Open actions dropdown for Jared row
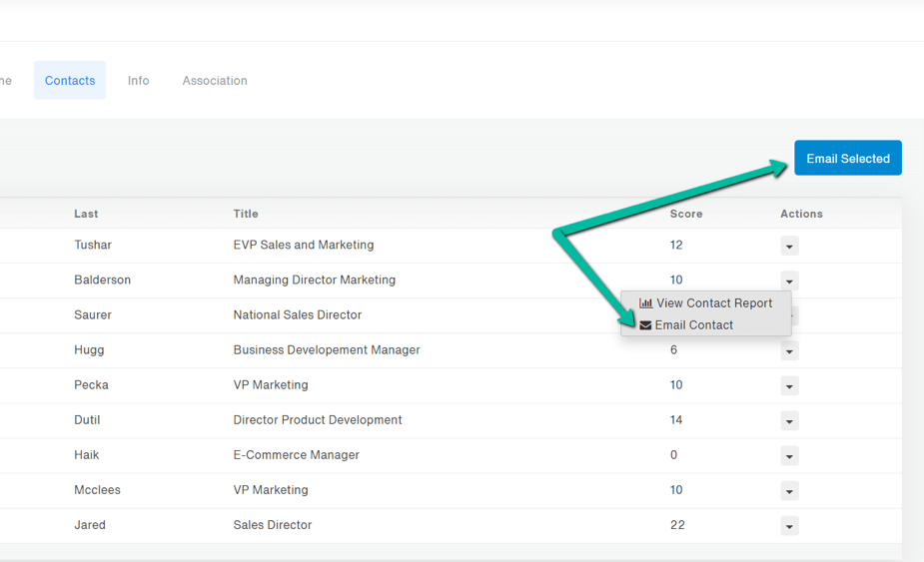 pyautogui.click(x=789, y=526)
